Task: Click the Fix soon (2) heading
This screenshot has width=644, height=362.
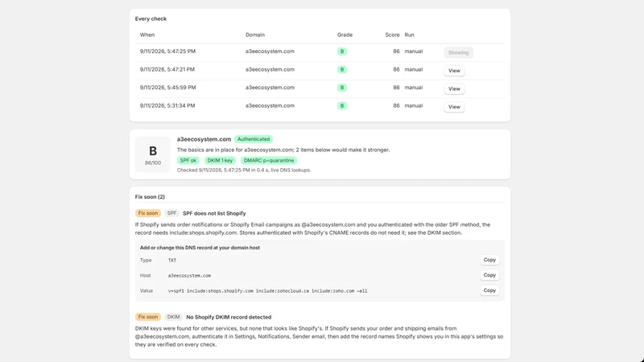Action: click(150, 197)
